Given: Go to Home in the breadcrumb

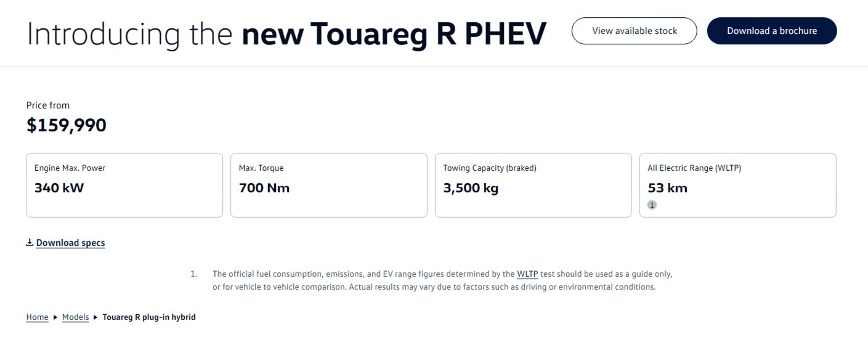Looking at the screenshot, I should click(x=37, y=317).
